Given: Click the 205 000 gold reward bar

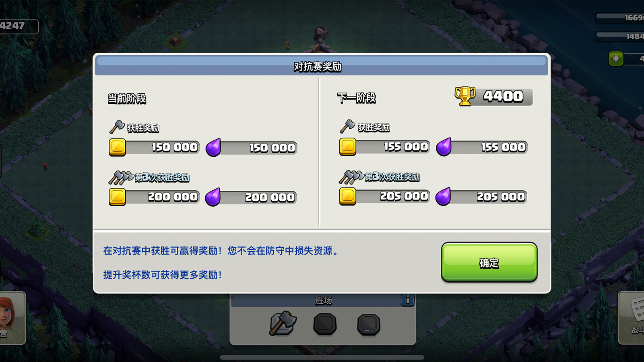Looking at the screenshot, I should point(385,196).
